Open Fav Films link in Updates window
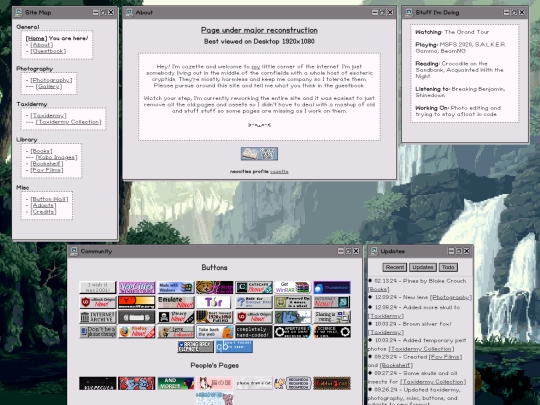Image resolution: width=540 pixels, height=405 pixels. pos(445,357)
